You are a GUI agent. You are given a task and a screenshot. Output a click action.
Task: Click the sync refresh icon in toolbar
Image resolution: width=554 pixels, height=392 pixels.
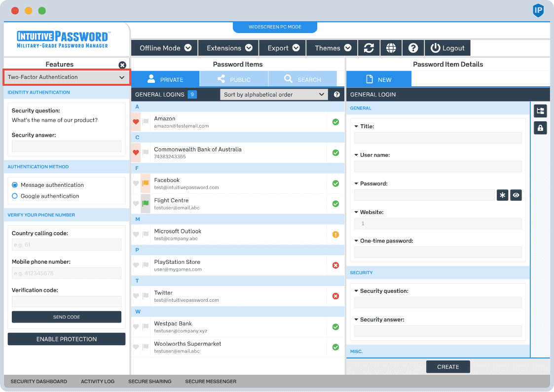click(369, 48)
